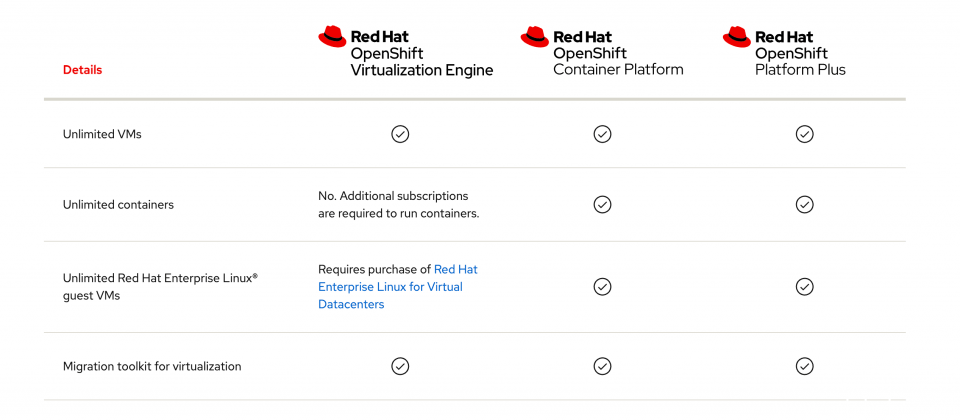Screen dimensions: 960x420
Task: Click Migration toolkit checkmark for Virtualization Engine
Action: click(400, 366)
